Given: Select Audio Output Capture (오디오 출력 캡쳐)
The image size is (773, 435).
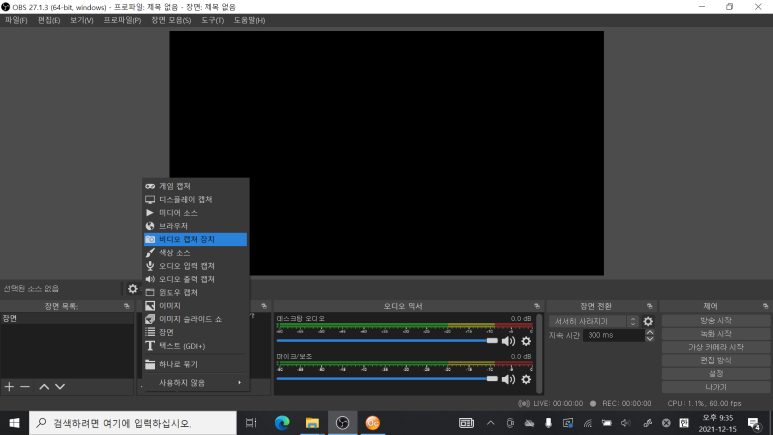Looking at the screenshot, I should pyautogui.click(x=195, y=279).
